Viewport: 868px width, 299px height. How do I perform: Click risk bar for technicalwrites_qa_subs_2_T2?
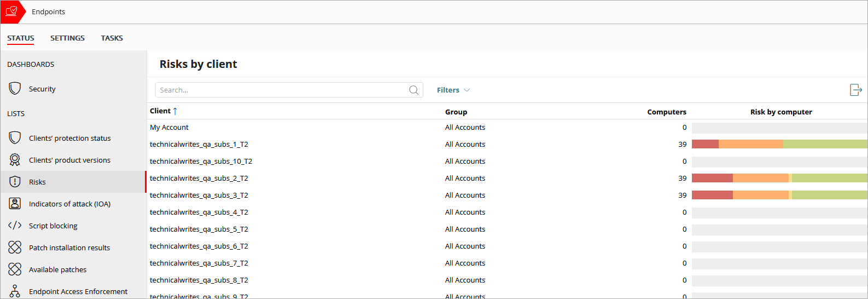779,178
